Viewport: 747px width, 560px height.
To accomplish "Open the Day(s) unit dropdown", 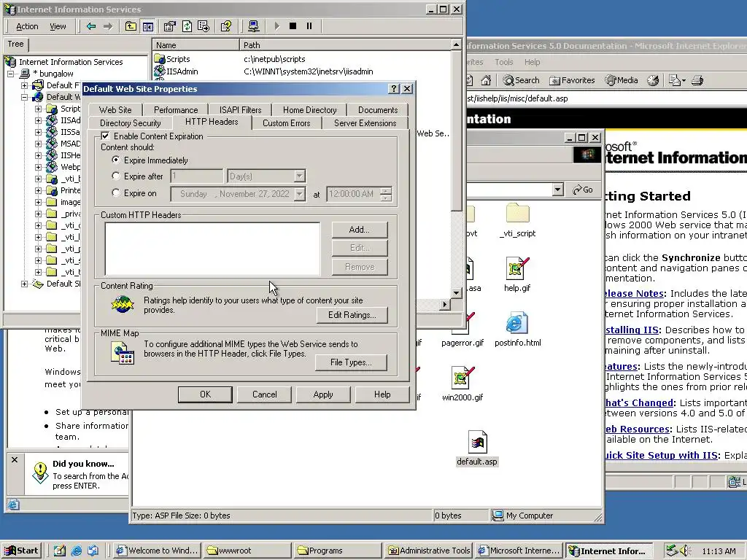I will pyautogui.click(x=299, y=176).
